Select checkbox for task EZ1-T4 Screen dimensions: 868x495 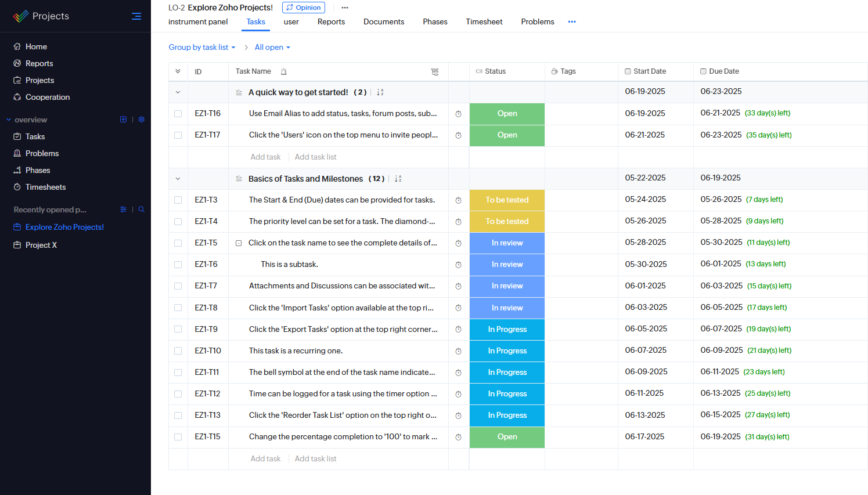tap(178, 222)
